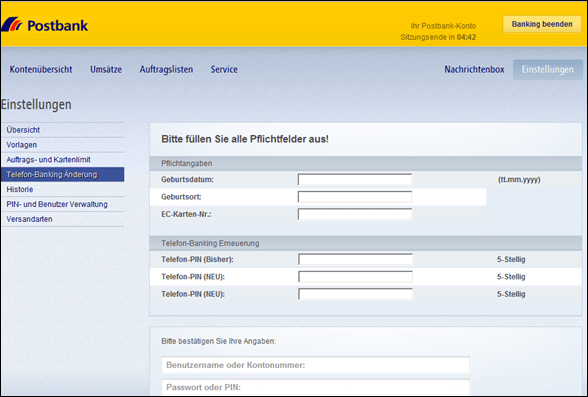The height and width of the screenshot is (397, 588).
Task: Open PIN- und Benutzer Verwaltung
Action: click(63, 204)
